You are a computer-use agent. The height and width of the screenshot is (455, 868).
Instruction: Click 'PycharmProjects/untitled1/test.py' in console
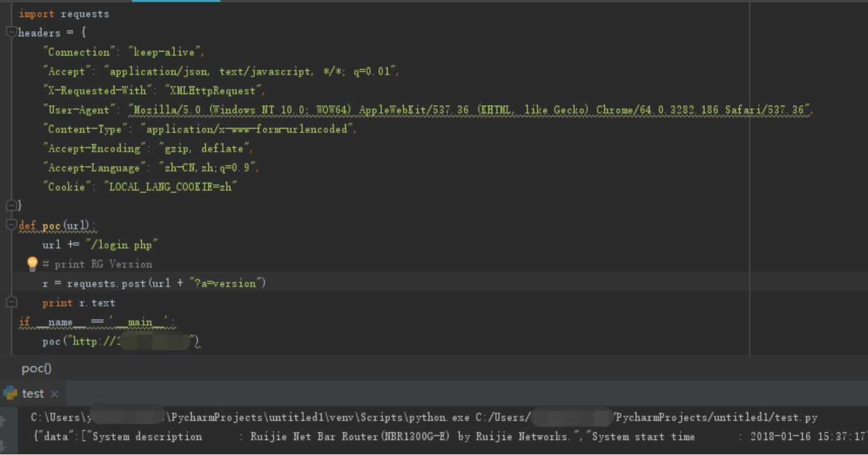pyautogui.click(x=716, y=418)
